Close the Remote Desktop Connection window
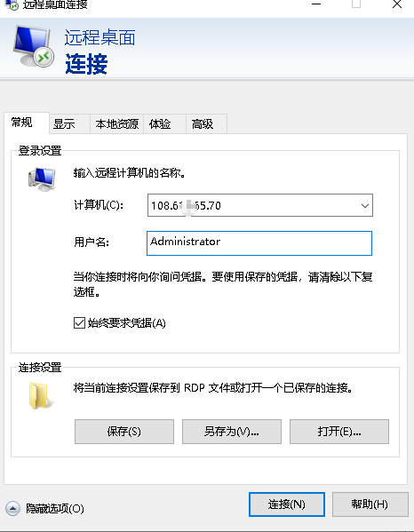Viewport: 414px width, 532px height. (x=397, y=4)
